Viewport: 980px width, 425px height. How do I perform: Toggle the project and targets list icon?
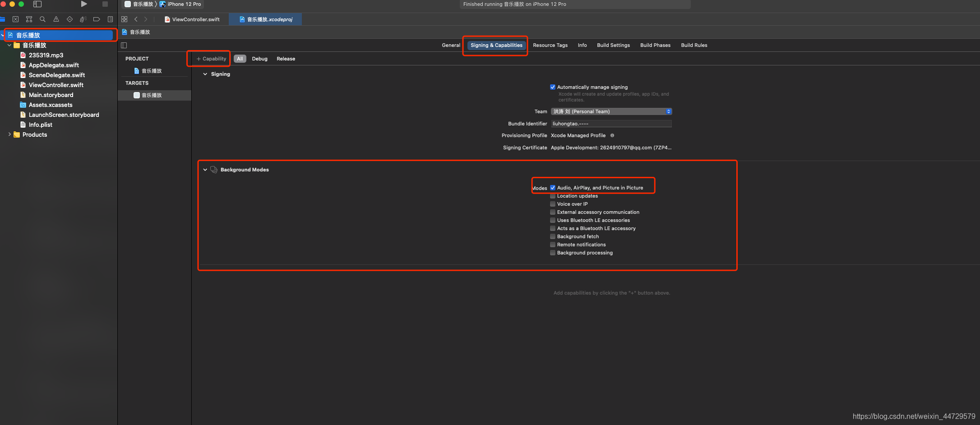(x=124, y=45)
